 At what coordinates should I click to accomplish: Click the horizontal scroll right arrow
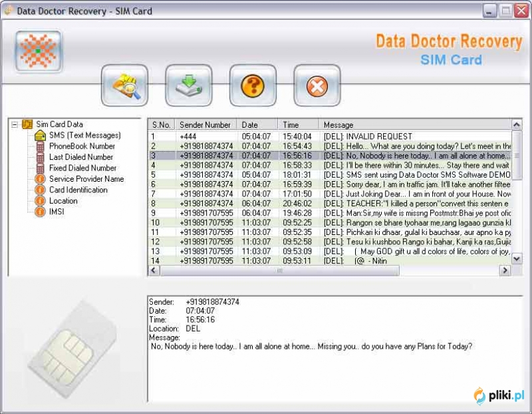click(505, 270)
